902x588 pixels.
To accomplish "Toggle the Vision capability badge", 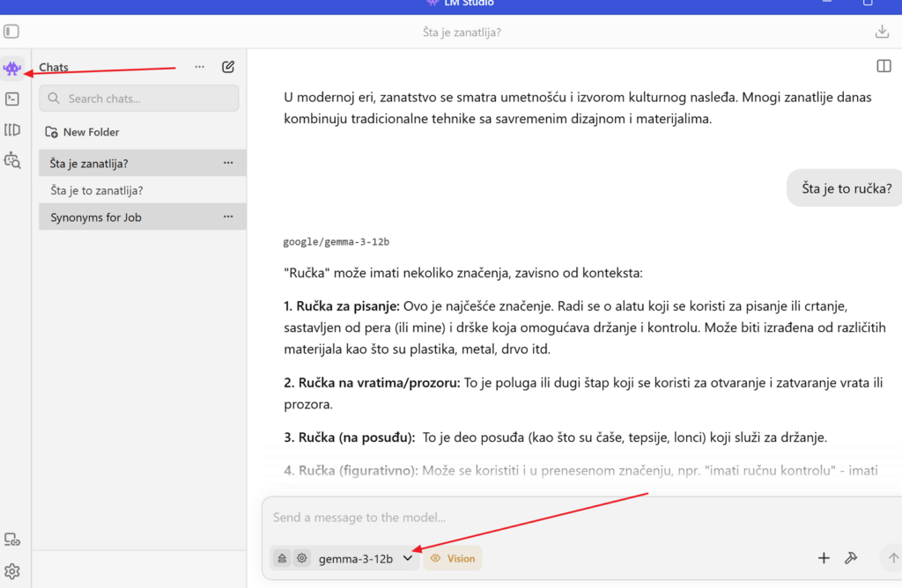I will [x=453, y=558].
